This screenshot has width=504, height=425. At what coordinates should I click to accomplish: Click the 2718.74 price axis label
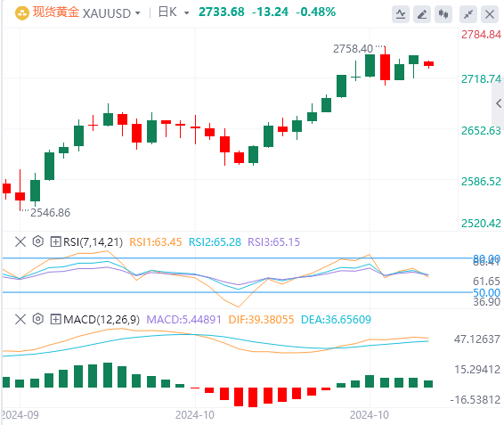481,78
